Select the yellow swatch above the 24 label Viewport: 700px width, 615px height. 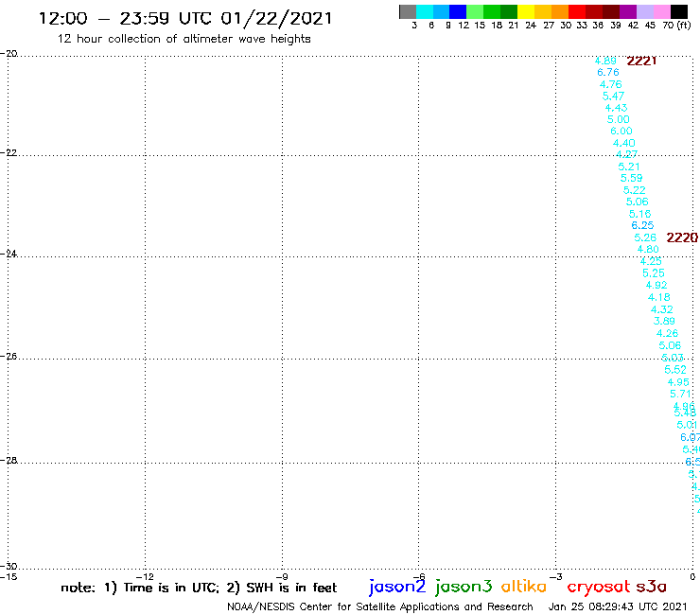tap(526, 11)
